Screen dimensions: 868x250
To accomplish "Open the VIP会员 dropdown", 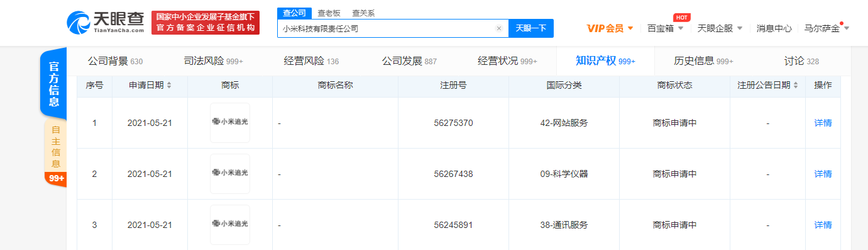I will tap(610, 28).
